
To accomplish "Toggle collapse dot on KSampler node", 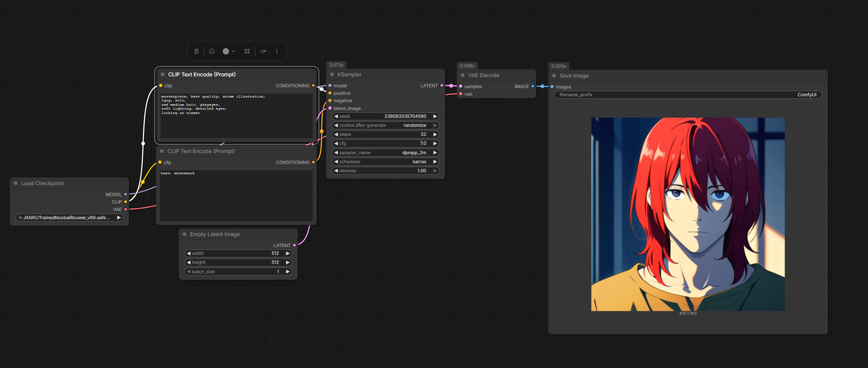I will pos(332,74).
